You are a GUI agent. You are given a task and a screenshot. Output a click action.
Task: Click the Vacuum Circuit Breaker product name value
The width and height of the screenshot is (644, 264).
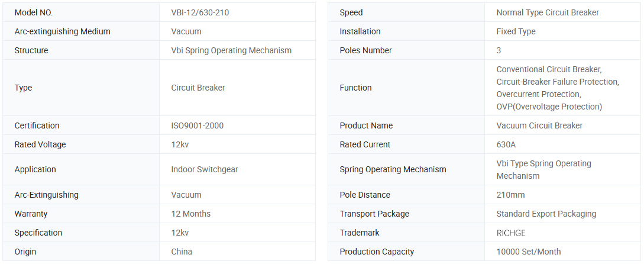[x=539, y=125]
